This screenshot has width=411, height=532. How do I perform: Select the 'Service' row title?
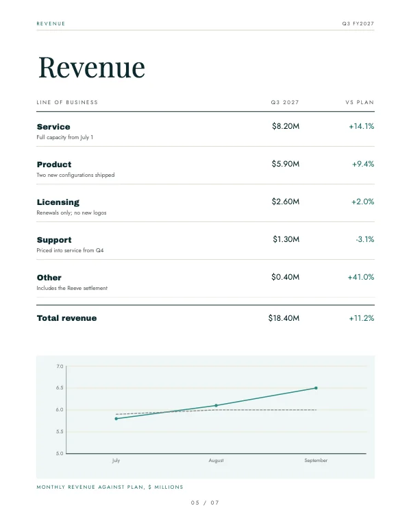pos(53,127)
